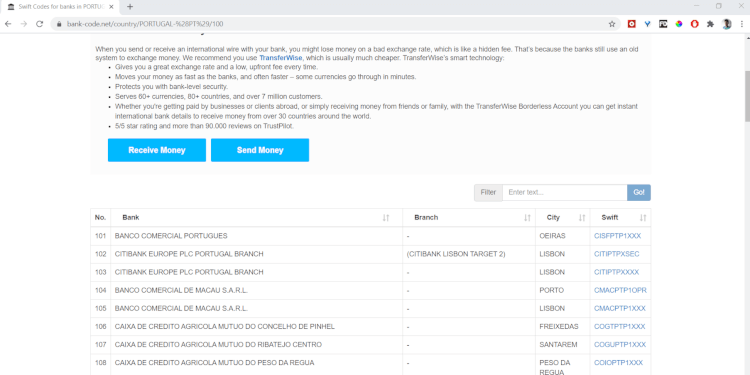Click the page vertical scrollbar thumb
The width and height of the screenshot is (750, 375).
pyautogui.click(x=747, y=96)
